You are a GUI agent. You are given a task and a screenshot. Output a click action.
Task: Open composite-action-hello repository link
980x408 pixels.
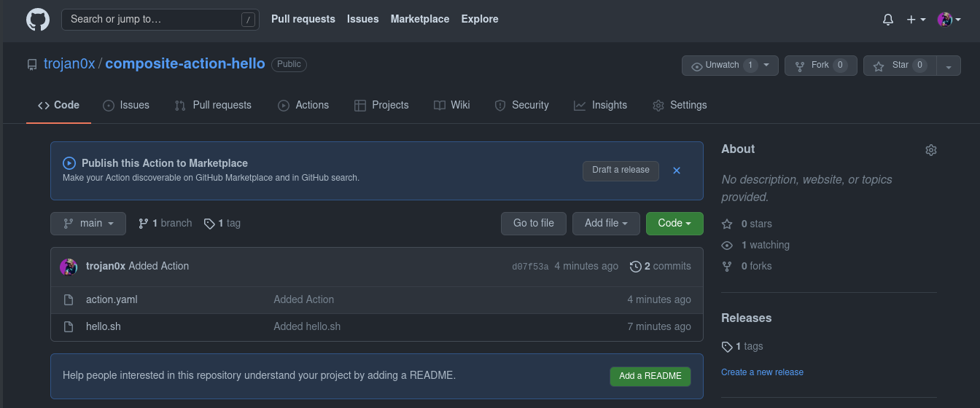point(185,63)
